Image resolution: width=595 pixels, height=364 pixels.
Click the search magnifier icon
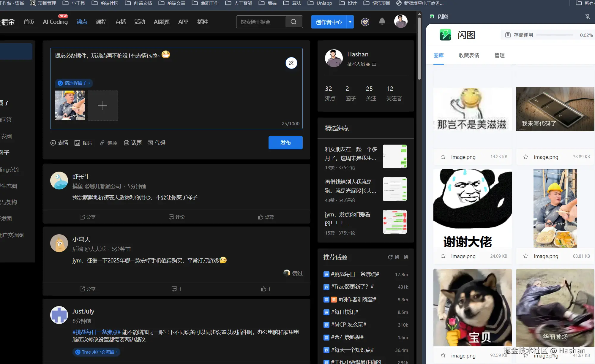point(293,22)
